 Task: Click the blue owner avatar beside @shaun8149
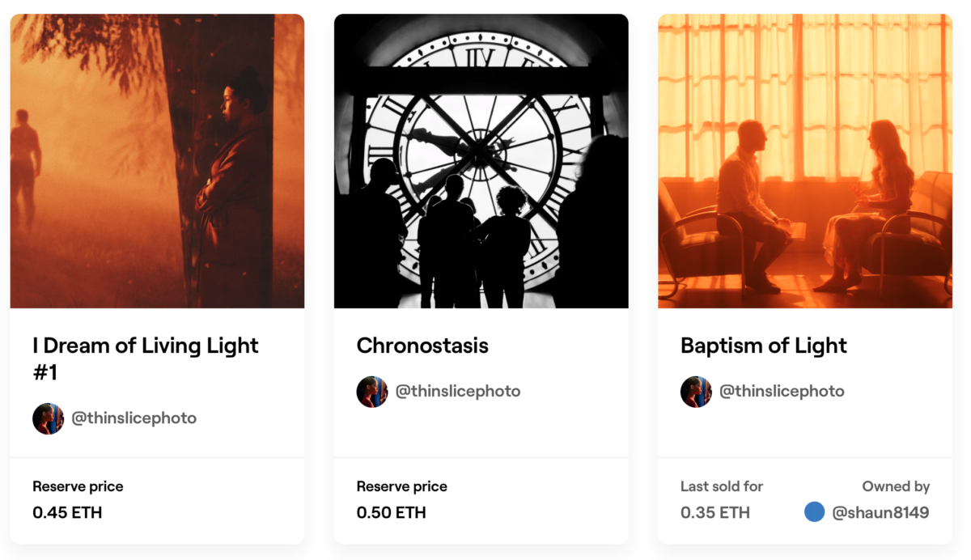tap(814, 511)
